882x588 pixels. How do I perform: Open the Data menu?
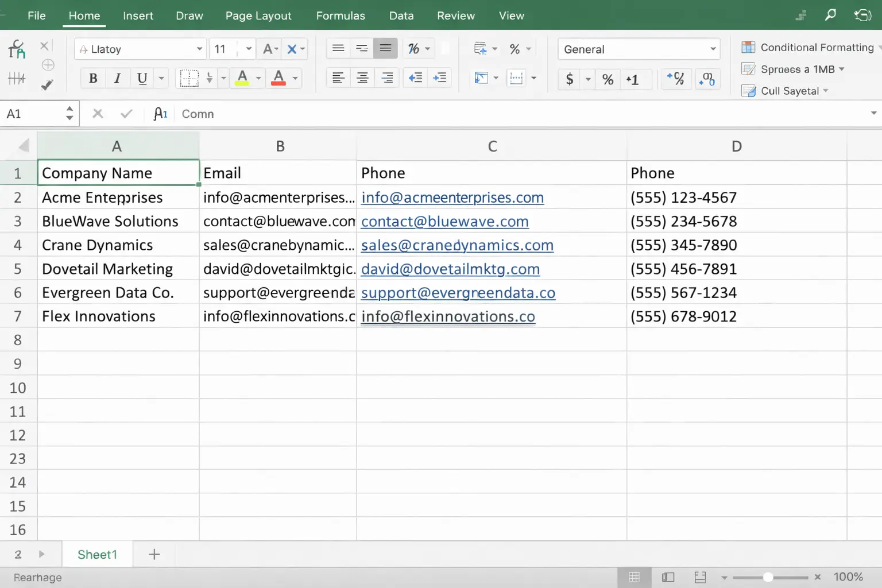click(x=401, y=16)
